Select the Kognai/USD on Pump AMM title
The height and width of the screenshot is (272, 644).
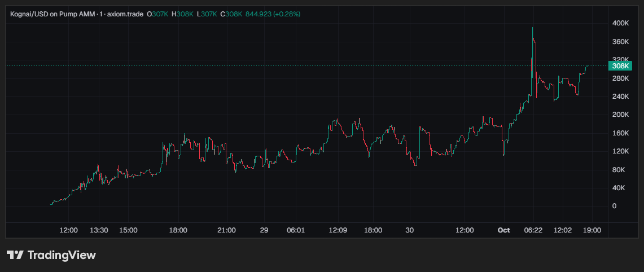click(53, 14)
